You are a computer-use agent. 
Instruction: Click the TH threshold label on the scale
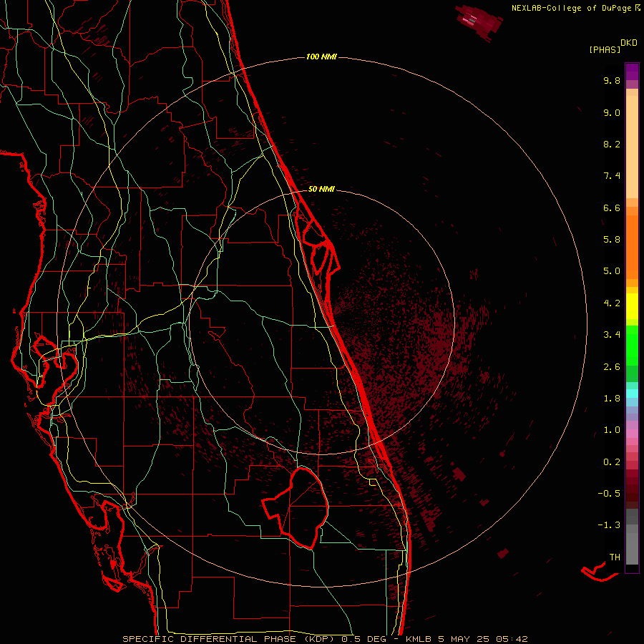[615, 557]
